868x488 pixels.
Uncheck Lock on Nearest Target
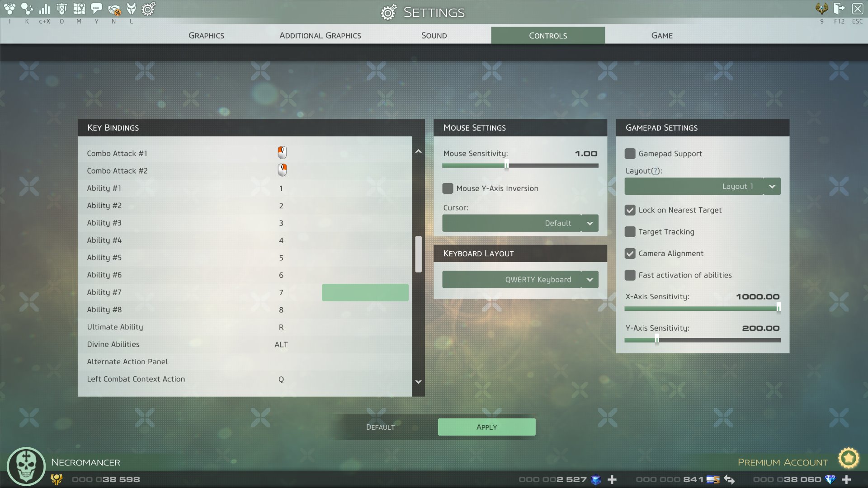pos(630,210)
